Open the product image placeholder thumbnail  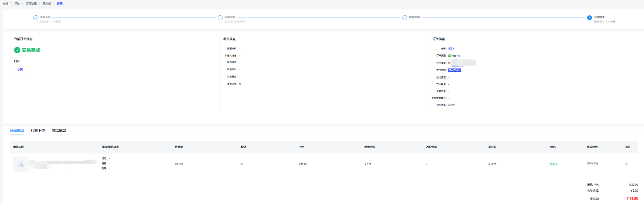coord(21,164)
